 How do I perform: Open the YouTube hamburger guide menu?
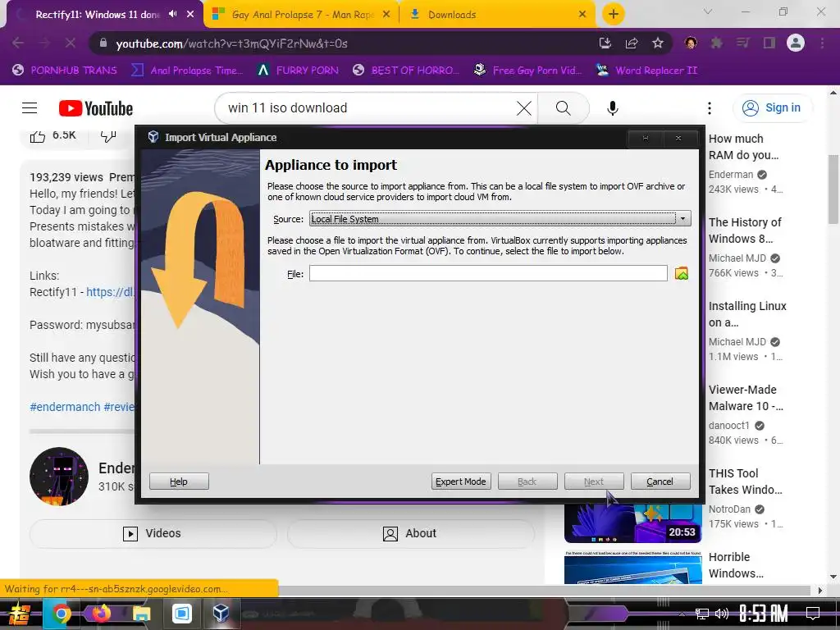(30, 108)
